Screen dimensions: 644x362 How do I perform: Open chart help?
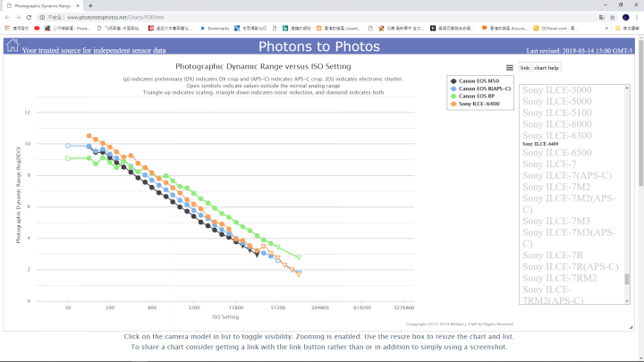pos(546,68)
